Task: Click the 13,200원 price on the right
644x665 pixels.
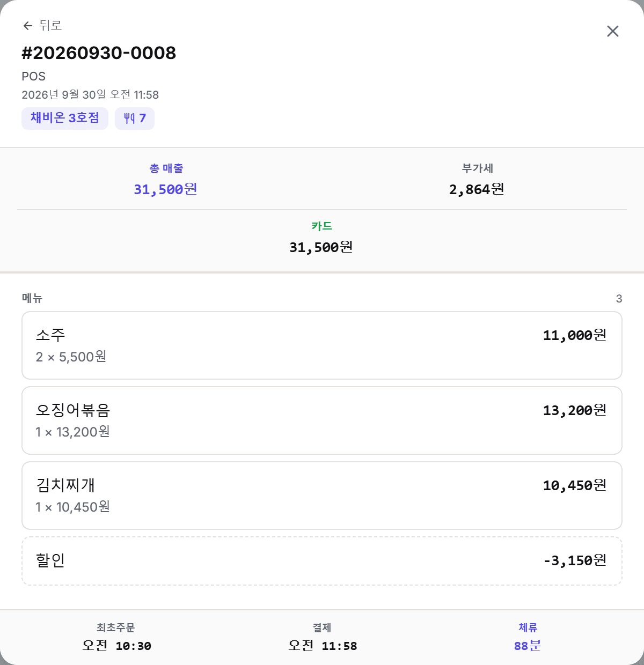Action: (575, 410)
